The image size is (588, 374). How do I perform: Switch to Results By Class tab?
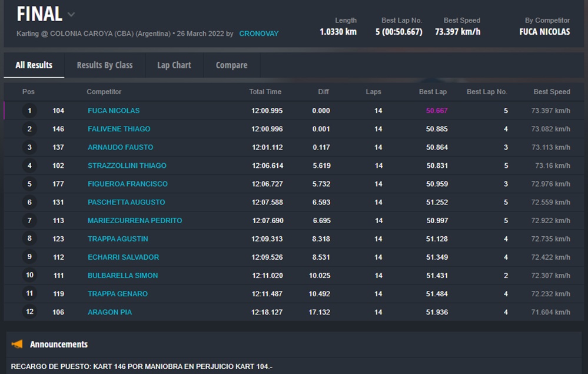(x=105, y=65)
